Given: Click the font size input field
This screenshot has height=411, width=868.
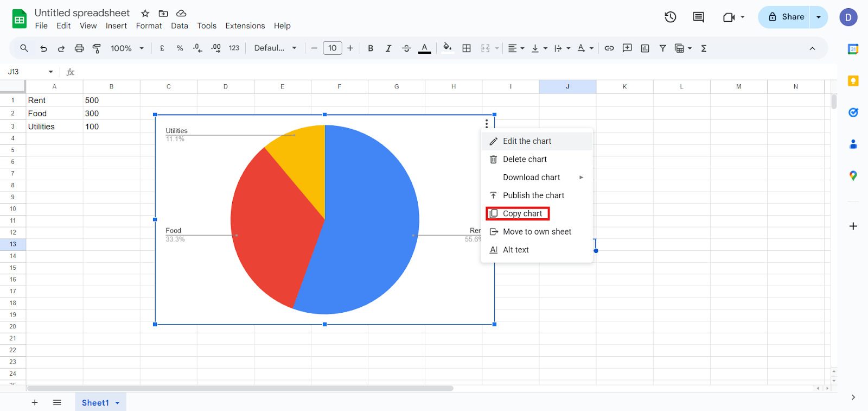Looking at the screenshot, I should tap(333, 48).
